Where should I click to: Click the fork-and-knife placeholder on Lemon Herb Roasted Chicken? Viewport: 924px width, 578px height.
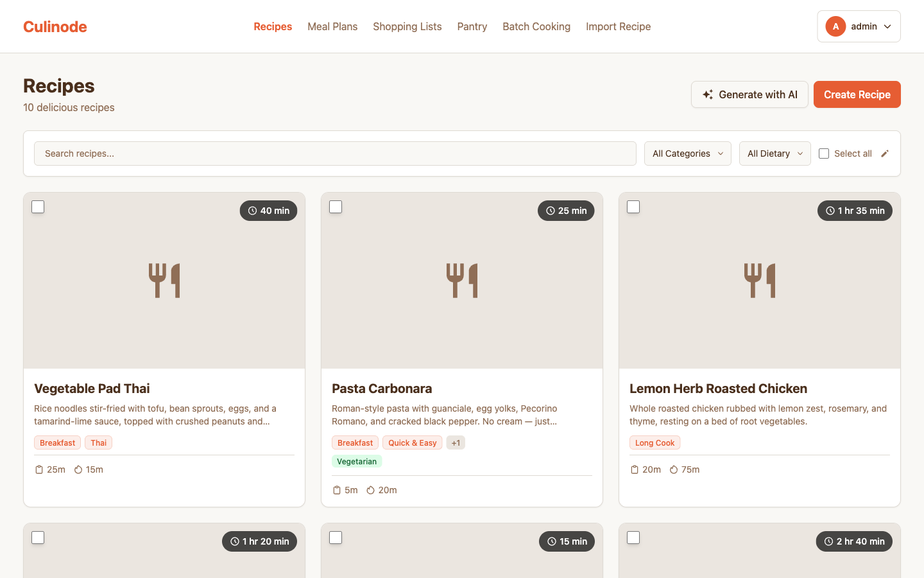760,281
